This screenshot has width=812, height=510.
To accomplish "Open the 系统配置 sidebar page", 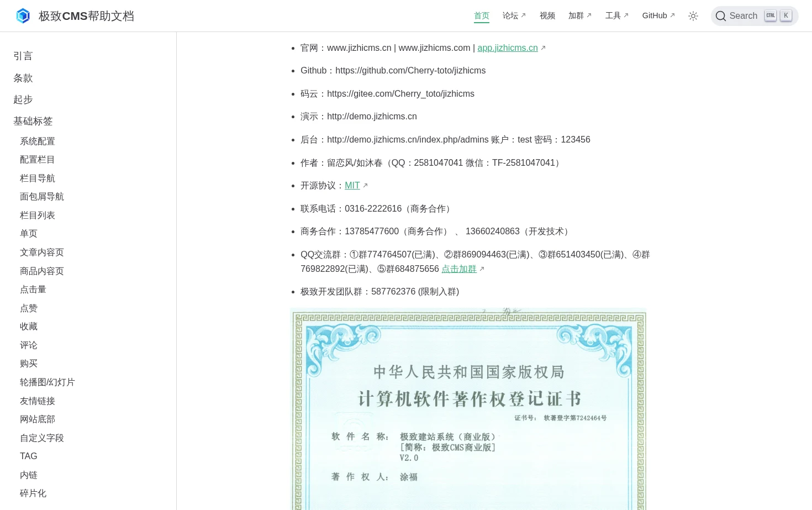I will pos(38,141).
